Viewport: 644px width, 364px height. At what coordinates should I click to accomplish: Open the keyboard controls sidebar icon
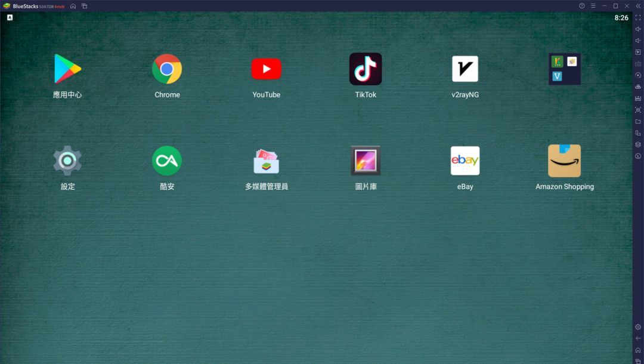click(638, 64)
